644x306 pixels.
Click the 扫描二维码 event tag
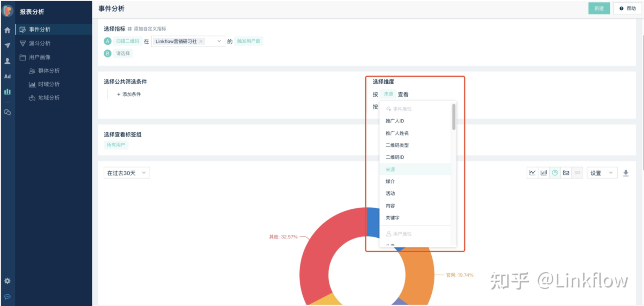[x=127, y=41]
